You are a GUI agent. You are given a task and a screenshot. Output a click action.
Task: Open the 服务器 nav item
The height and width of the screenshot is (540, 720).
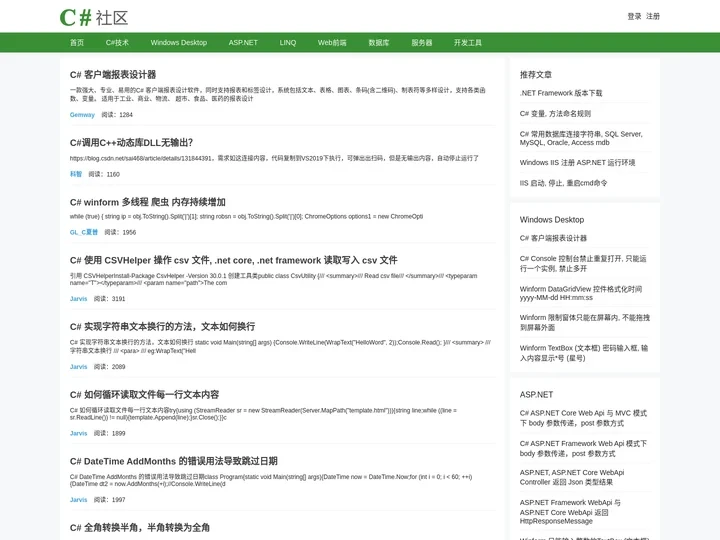click(422, 43)
